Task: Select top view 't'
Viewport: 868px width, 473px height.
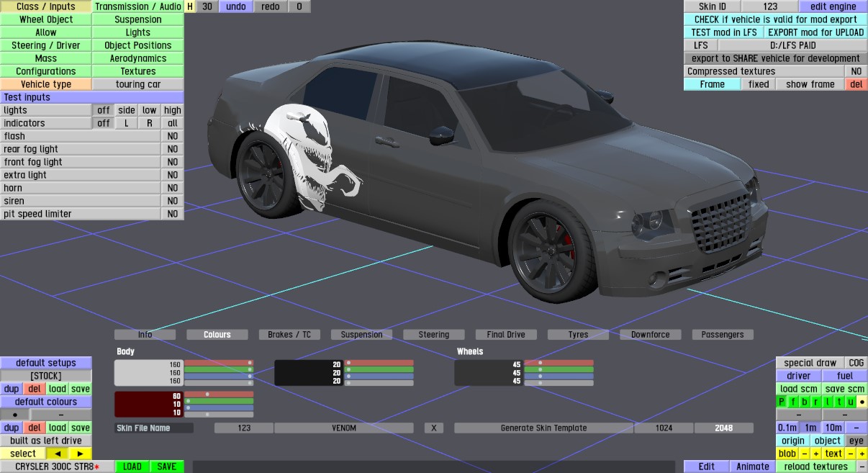Action: click(838, 402)
